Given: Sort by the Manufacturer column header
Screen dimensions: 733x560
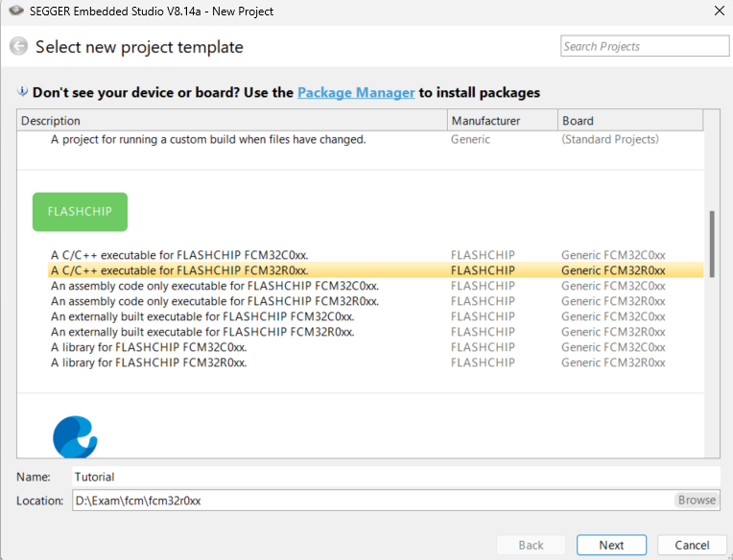Looking at the screenshot, I should (x=503, y=121).
